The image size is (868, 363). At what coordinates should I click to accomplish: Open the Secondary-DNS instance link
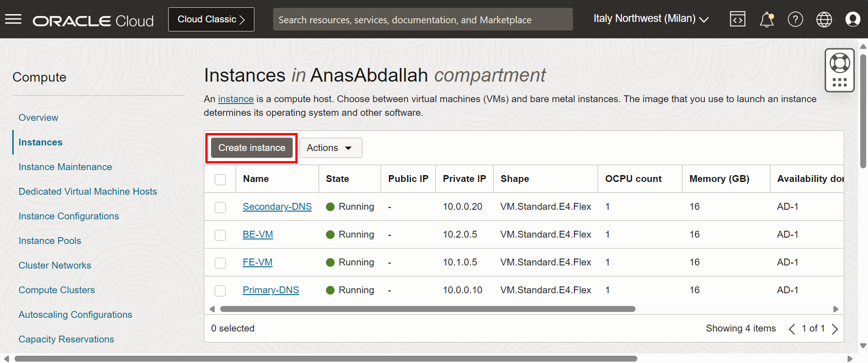click(x=277, y=206)
